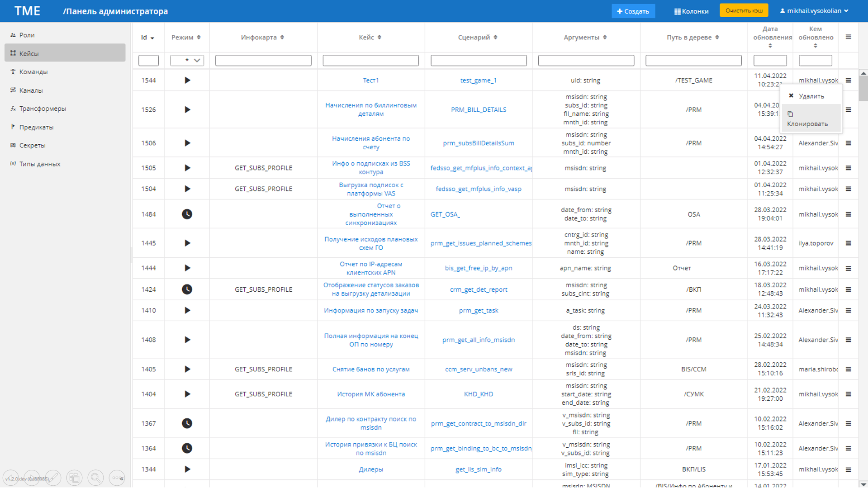Focus the Сценарий filter input field

pyautogui.click(x=478, y=61)
